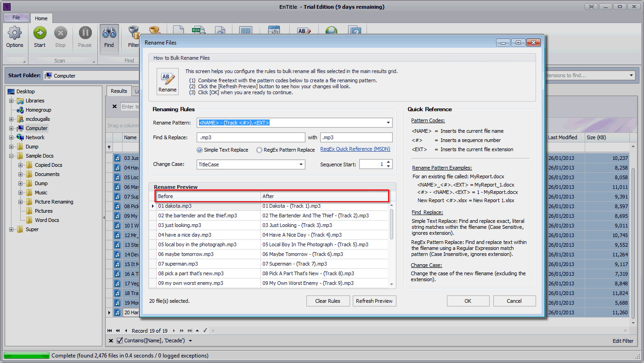Image resolution: width=644 pixels, height=363 pixels.
Task: Click the Rename icon in the dialog
Action: click(167, 81)
